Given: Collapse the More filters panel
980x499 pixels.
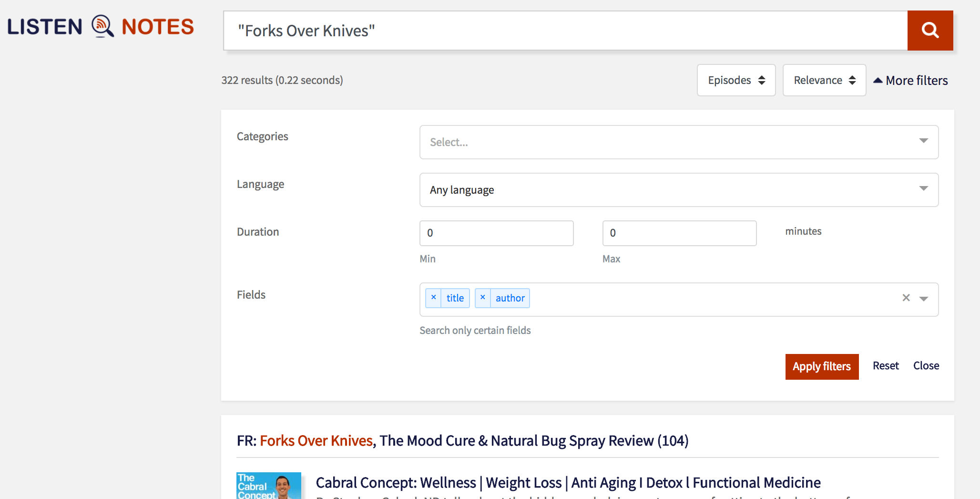Looking at the screenshot, I should [910, 80].
